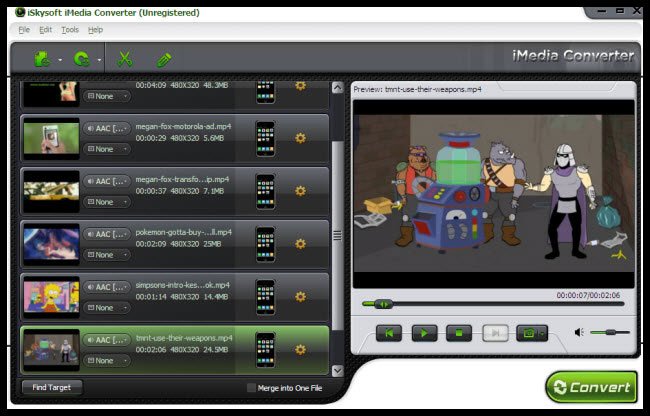Screen dimensions: 650x416
Task: Open settings gear for simpsons-intro video
Action: (x=301, y=297)
